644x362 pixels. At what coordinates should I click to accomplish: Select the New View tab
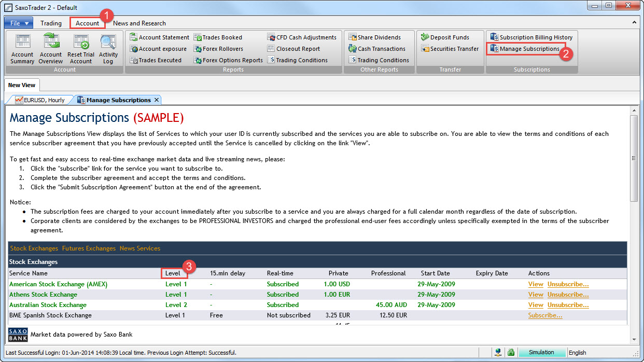point(21,85)
